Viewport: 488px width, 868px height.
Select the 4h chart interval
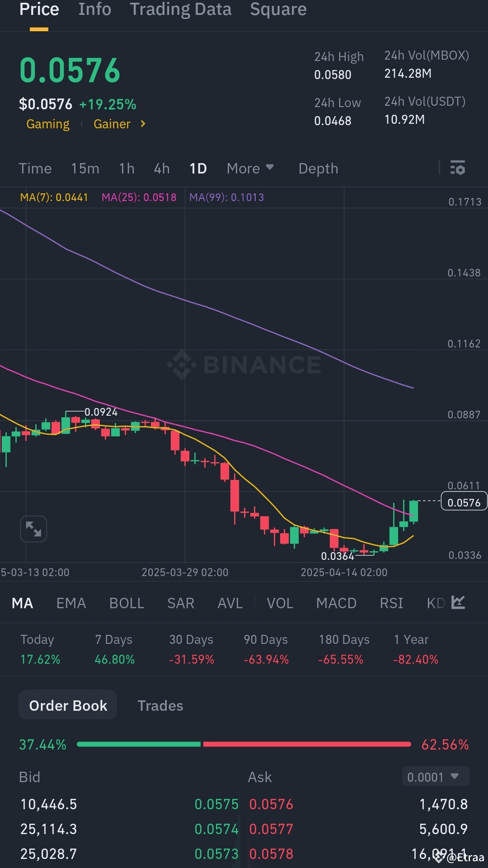click(x=162, y=169)
